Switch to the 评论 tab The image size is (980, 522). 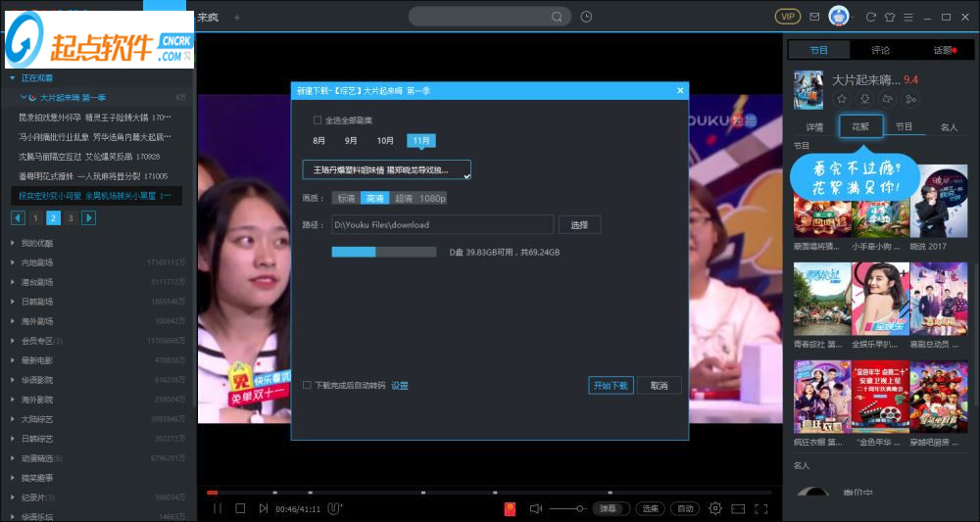[880, 50]
